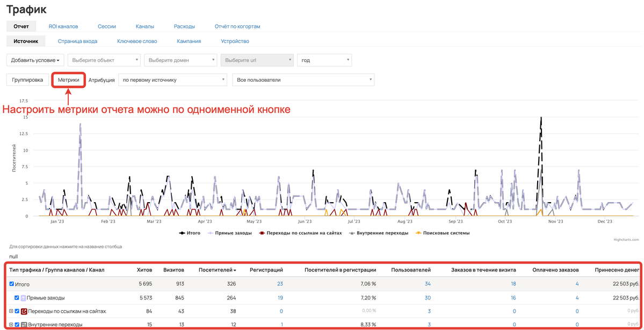Open the attribution dropdown по первому источнику
The height and width of the screenshot is (330, 644).
(172, 80)
